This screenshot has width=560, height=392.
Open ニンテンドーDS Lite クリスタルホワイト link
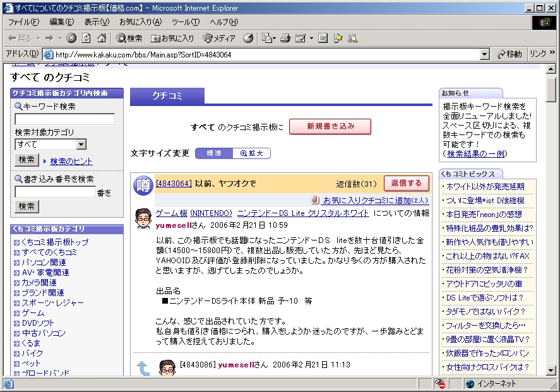point(303,213)
